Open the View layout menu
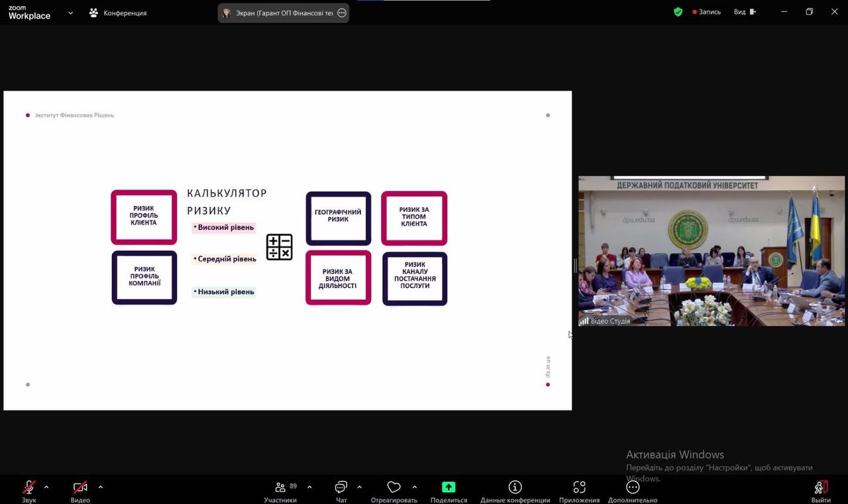The width and height of the screenshot is (848, 504). point(744,12)
